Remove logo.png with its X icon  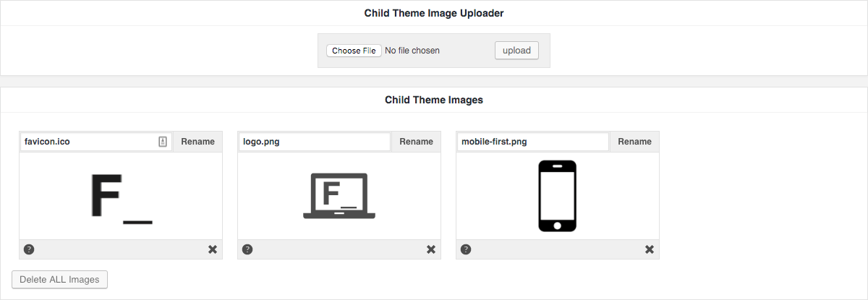click(431, 249)
